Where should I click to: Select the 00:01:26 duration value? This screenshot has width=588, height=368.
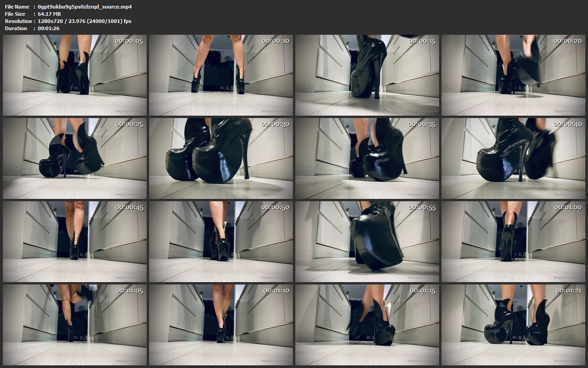click(49, 28)
